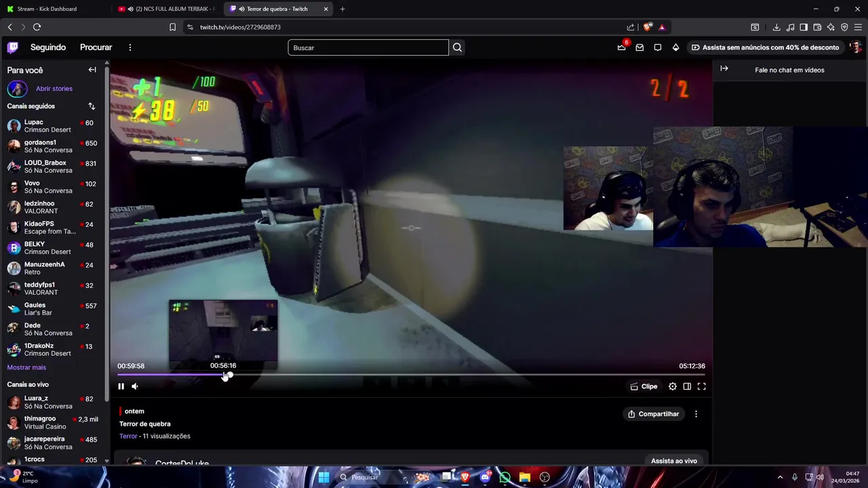The image size is (868, 488).
Task: Open Brave Shields lion icon
Action: click(648, 27)
